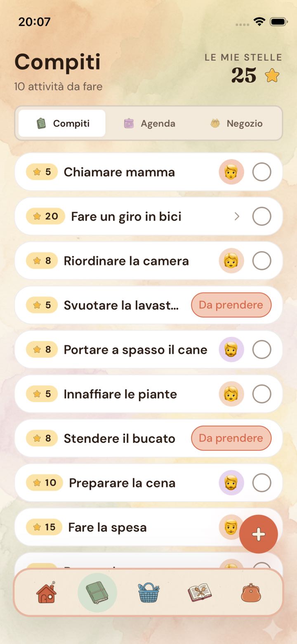Claim Svuotare la lavastoviglie with Da prendere
Screen dimensions: 297x644
click(x=231, y=305)
